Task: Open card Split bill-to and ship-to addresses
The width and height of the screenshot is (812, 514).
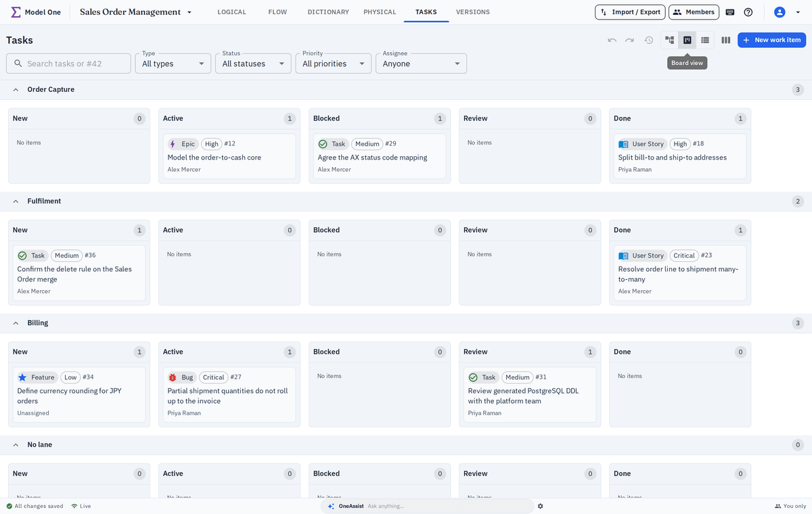Action: point(680,157)
